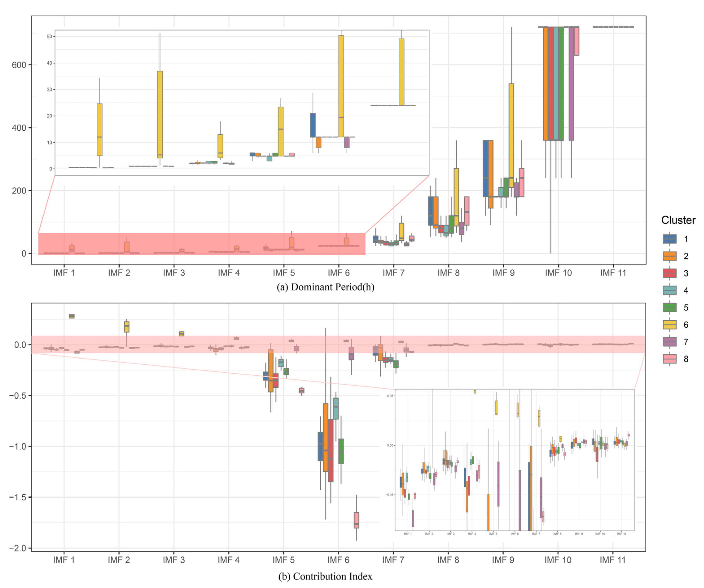
Task: Click the 600 tick label on the top y-axis
Action: tap(19, 65)
